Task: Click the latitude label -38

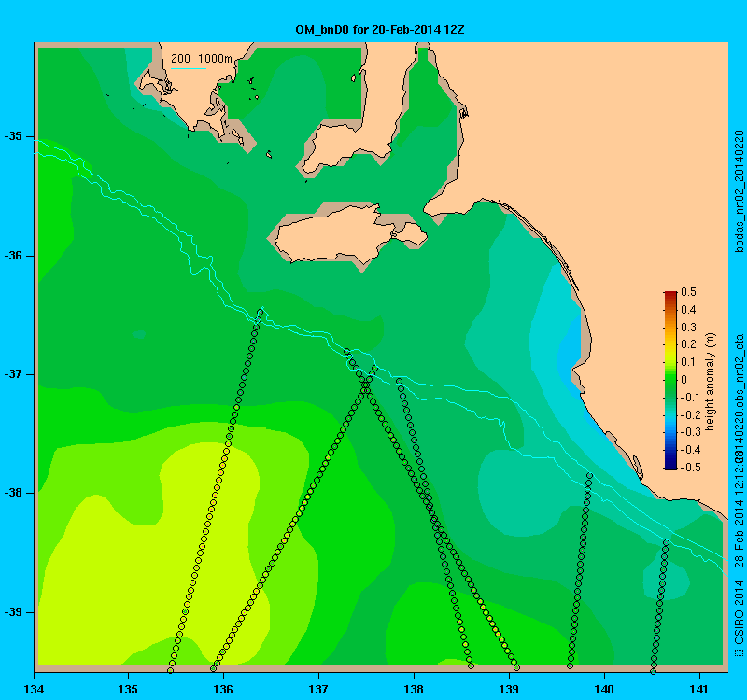Action: (13, 493)
